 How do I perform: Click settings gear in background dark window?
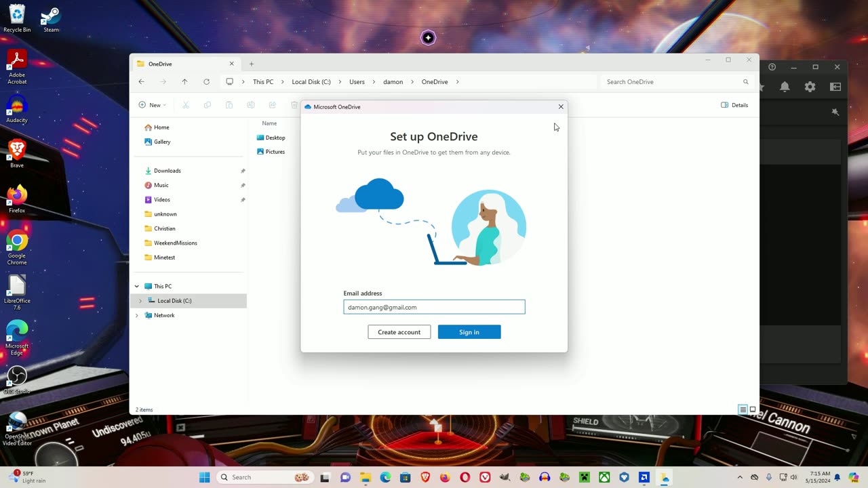(810, 87)
